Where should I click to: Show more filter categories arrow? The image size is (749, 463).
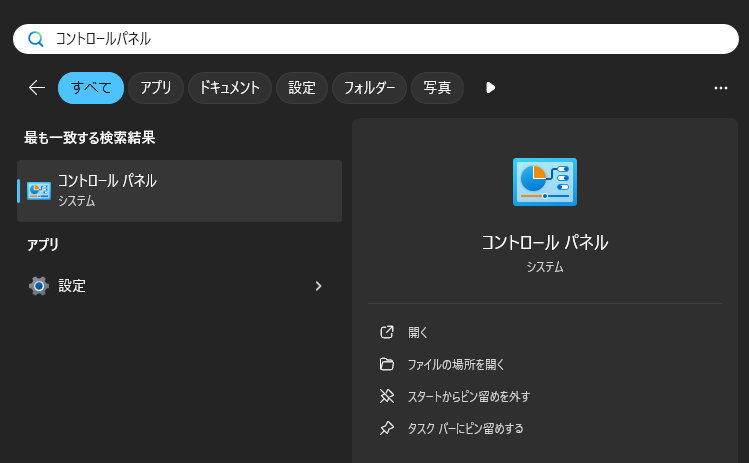pos(490,88)
